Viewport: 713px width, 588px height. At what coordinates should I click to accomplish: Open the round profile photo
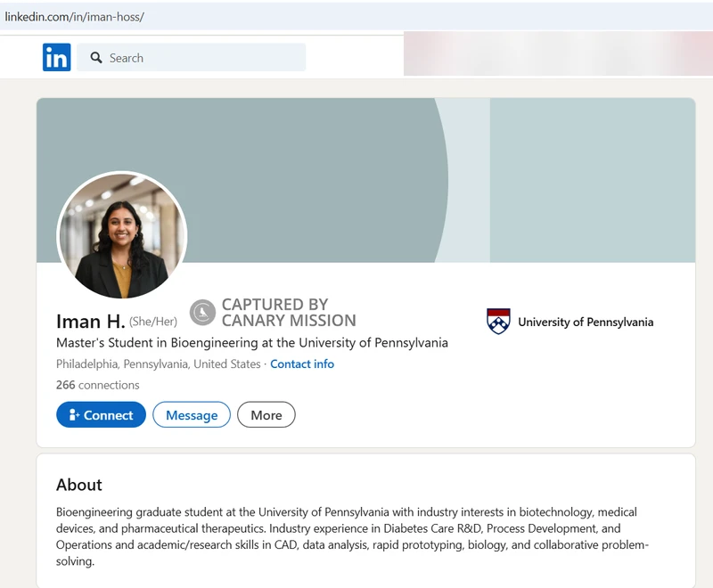click(122, 235)
